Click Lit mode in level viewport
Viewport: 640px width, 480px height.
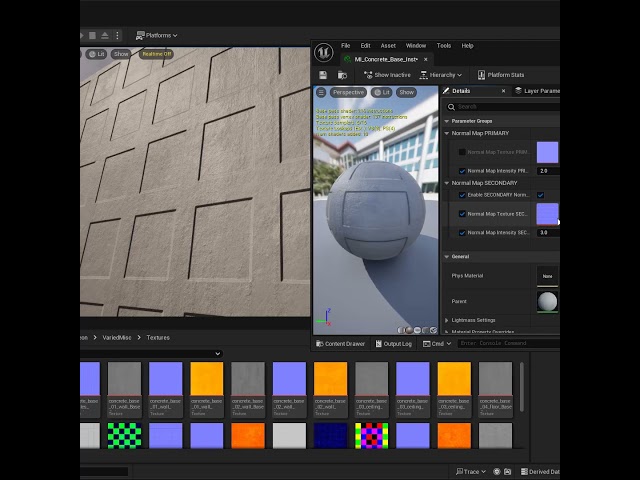97,54
